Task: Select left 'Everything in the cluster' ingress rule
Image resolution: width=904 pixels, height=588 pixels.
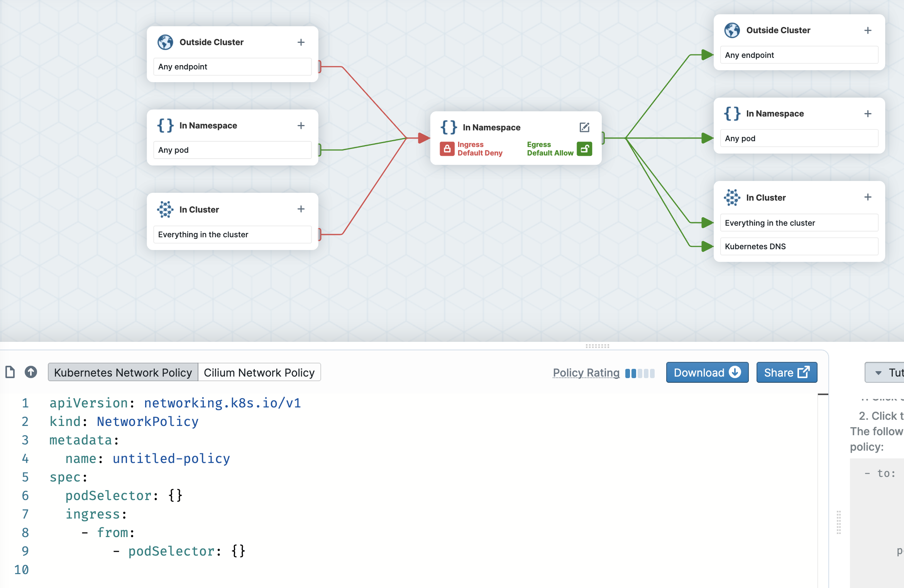Action: pos(232,234)
